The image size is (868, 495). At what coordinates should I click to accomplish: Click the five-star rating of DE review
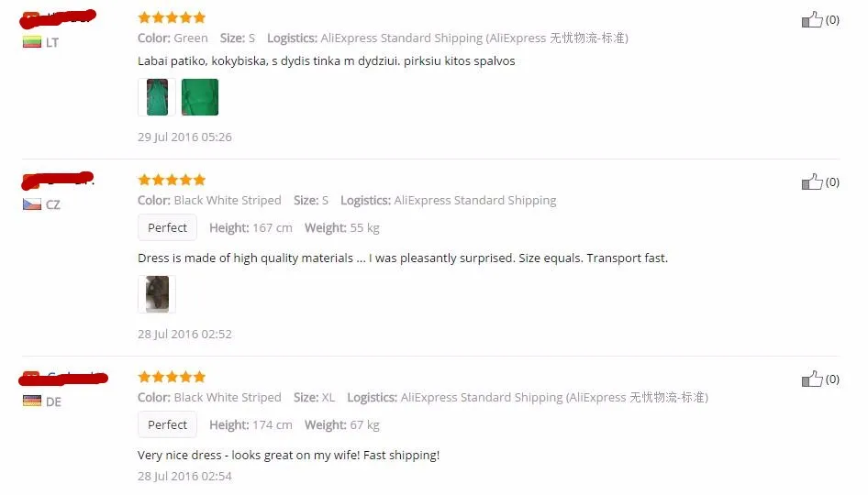172,377
